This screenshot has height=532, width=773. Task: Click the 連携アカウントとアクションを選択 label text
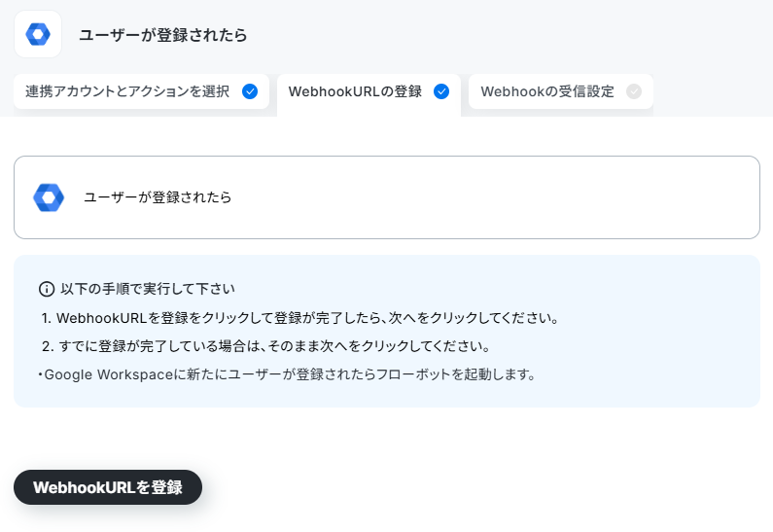[127, 91]
